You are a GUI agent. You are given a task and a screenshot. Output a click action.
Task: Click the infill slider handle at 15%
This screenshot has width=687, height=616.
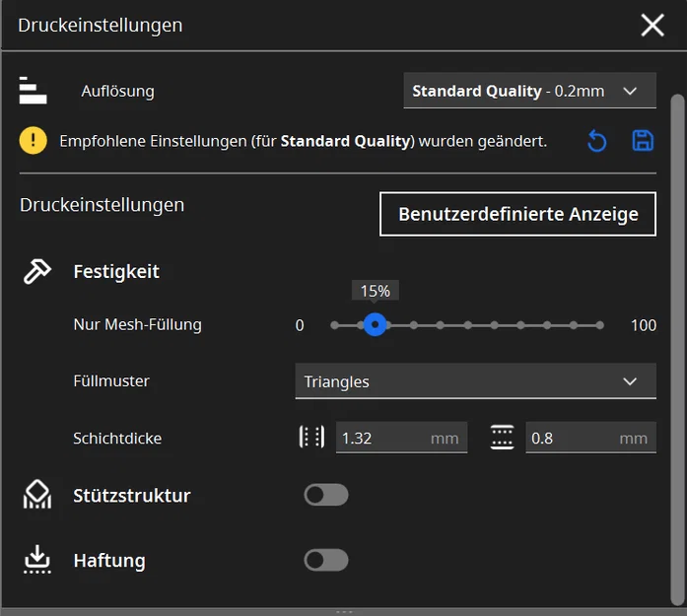click(x=375, y=324)
